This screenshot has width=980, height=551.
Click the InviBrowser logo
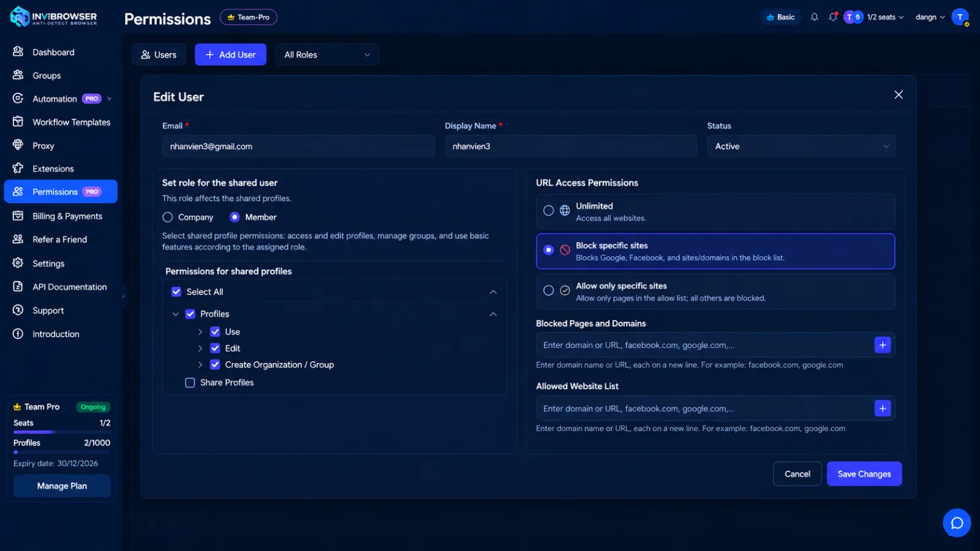tap(54, 17)
